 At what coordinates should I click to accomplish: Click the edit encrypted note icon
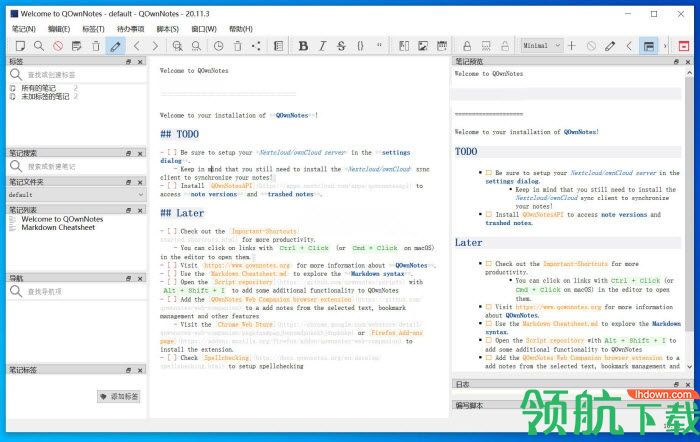click(x=486, y=46)
